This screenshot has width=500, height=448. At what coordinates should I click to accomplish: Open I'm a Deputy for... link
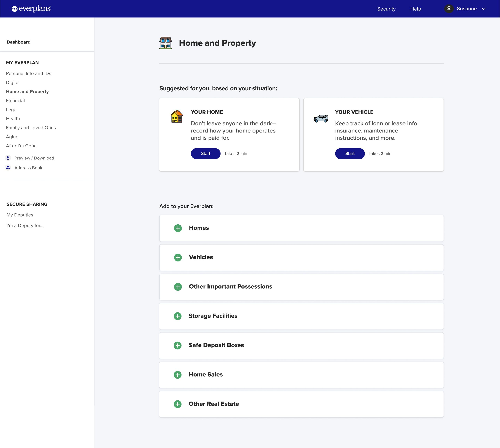25,226
